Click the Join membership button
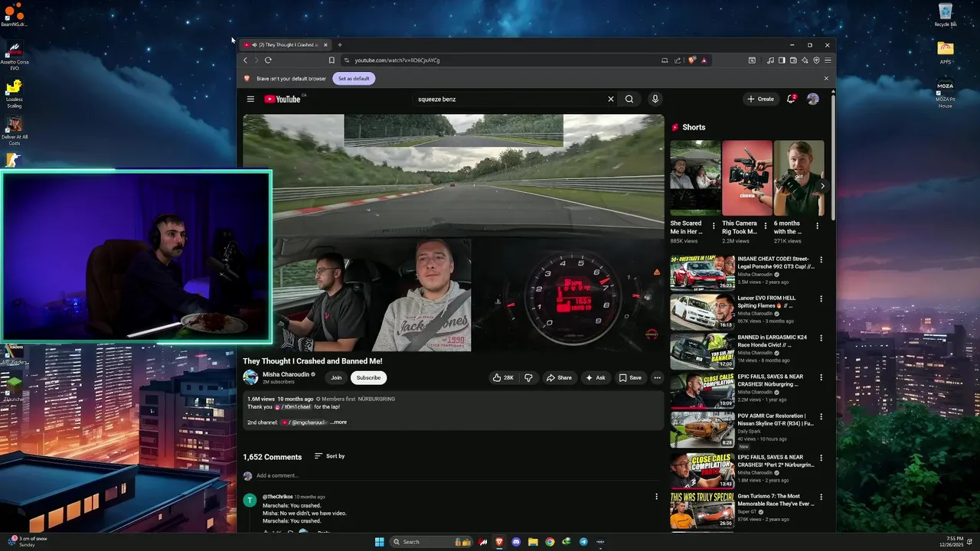Screen dimensions: 980x551 coord(336,377)
